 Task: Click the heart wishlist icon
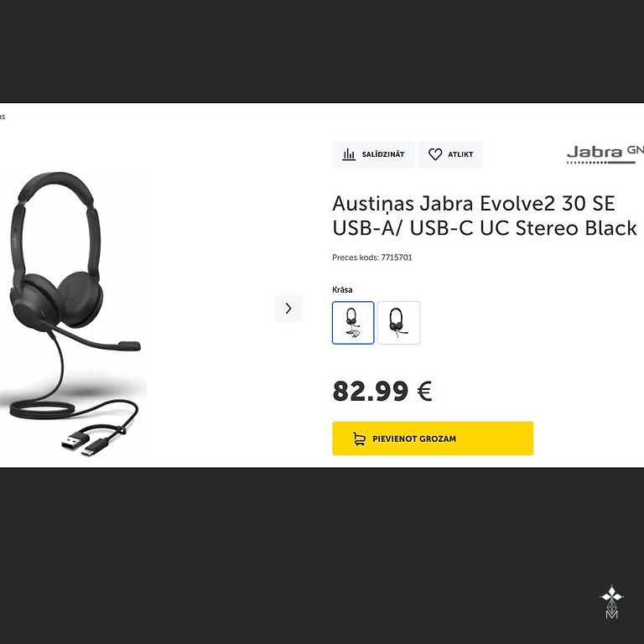coord(435,154)
